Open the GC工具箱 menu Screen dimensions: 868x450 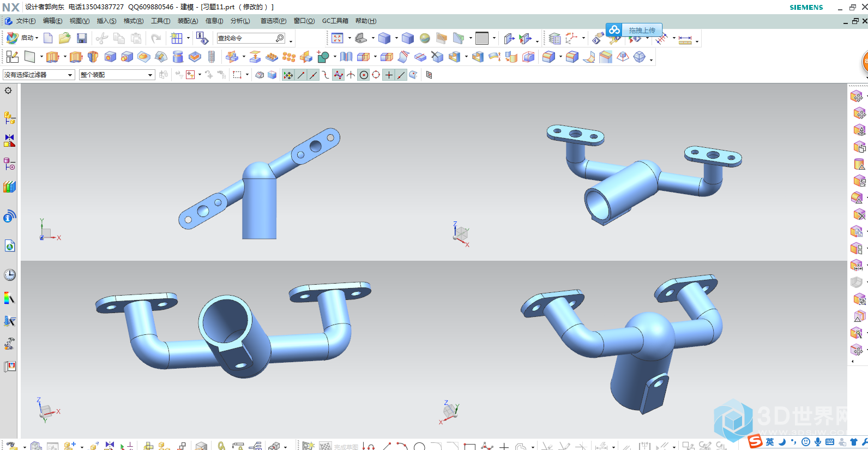[335, 21]
